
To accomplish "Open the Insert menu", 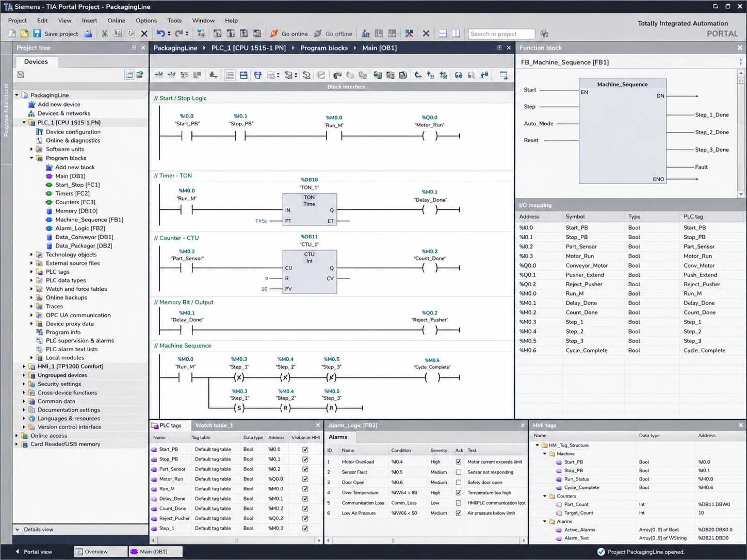I will pos(89,21).
